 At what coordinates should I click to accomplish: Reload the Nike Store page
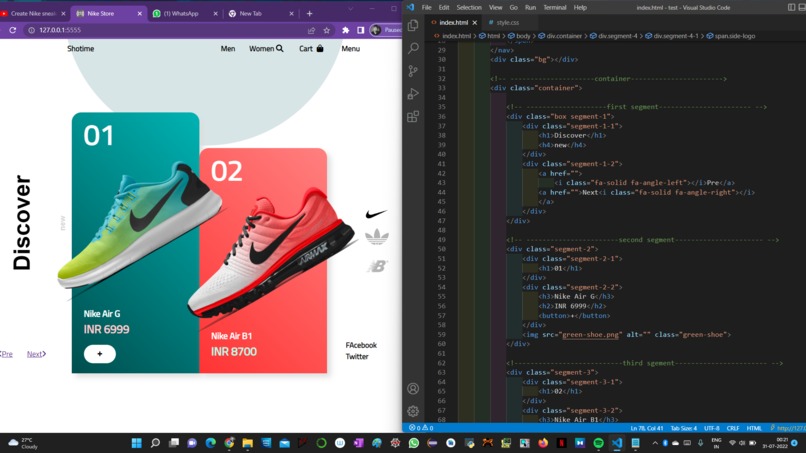(12, 30)
